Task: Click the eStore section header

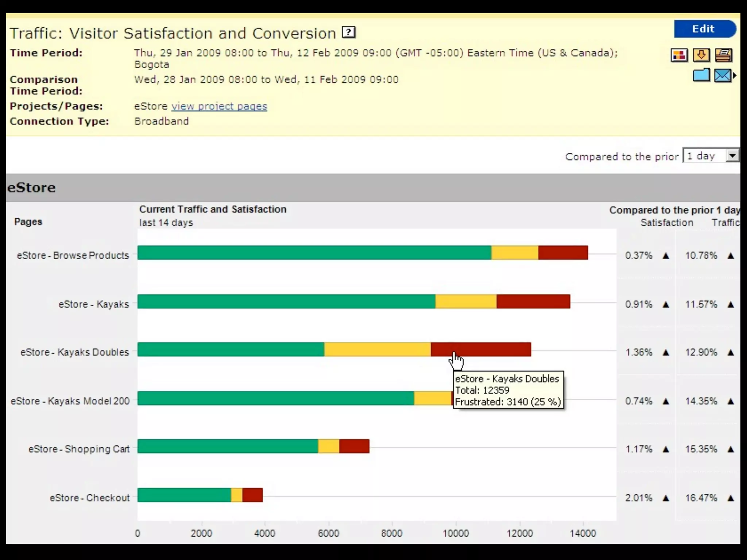Action: click(31, 188)
